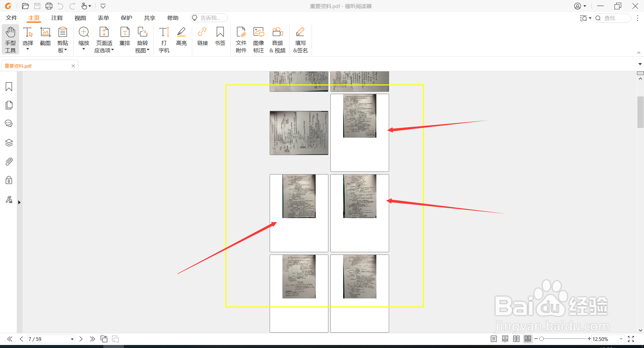Expand the Zoom tool dropdown arrow
The height and width of the screenshot is (348, 644).
click(x=84, y=49)
